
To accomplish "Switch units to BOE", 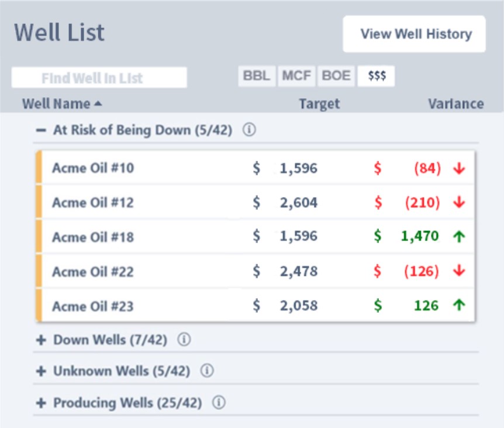I will point(336,76).
